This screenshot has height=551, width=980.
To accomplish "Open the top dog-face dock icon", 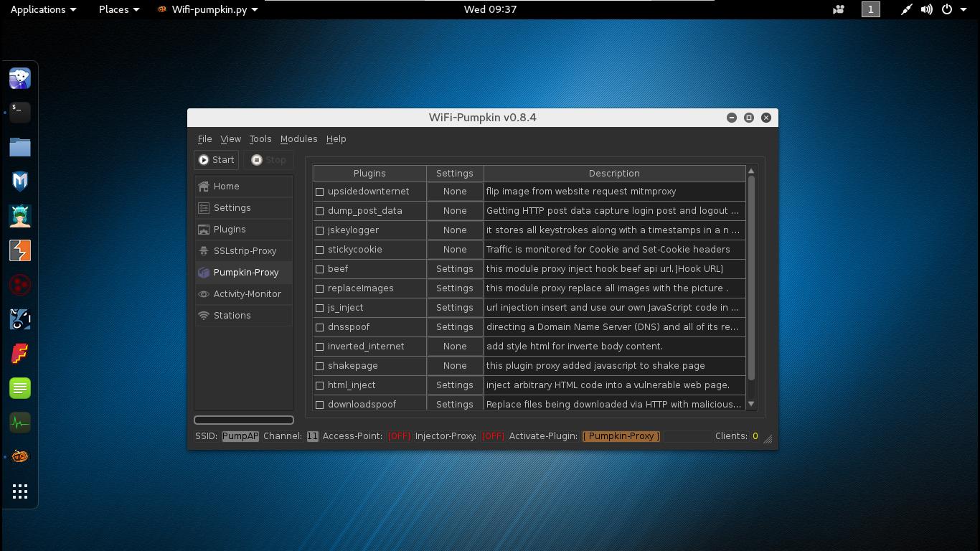I will point(20,77).
